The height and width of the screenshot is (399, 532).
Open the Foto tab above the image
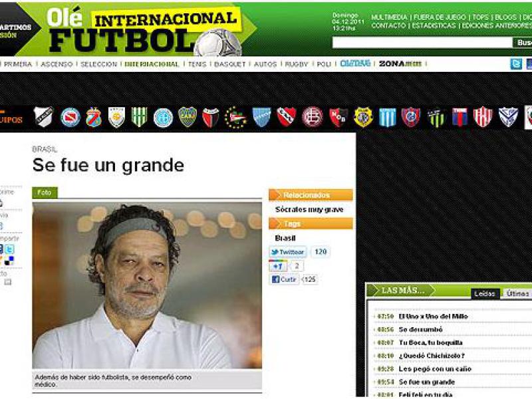(x=45, y=192)
